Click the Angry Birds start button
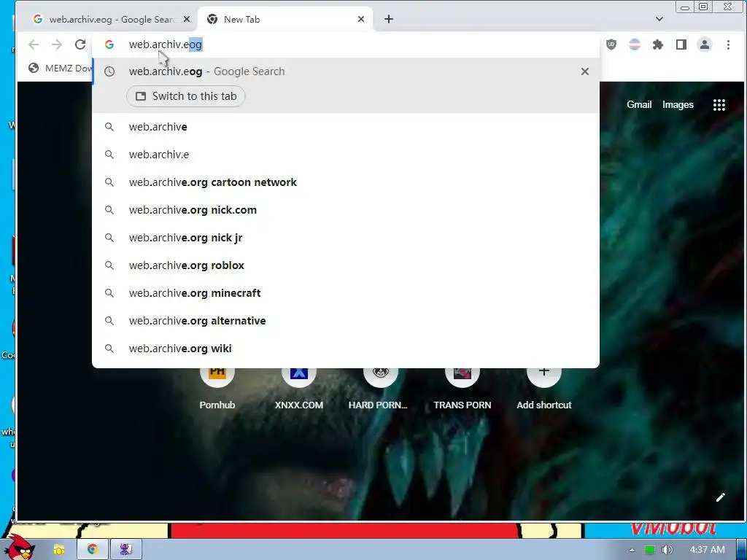This screenshot has height=560, width=747. tap(19, 548)
